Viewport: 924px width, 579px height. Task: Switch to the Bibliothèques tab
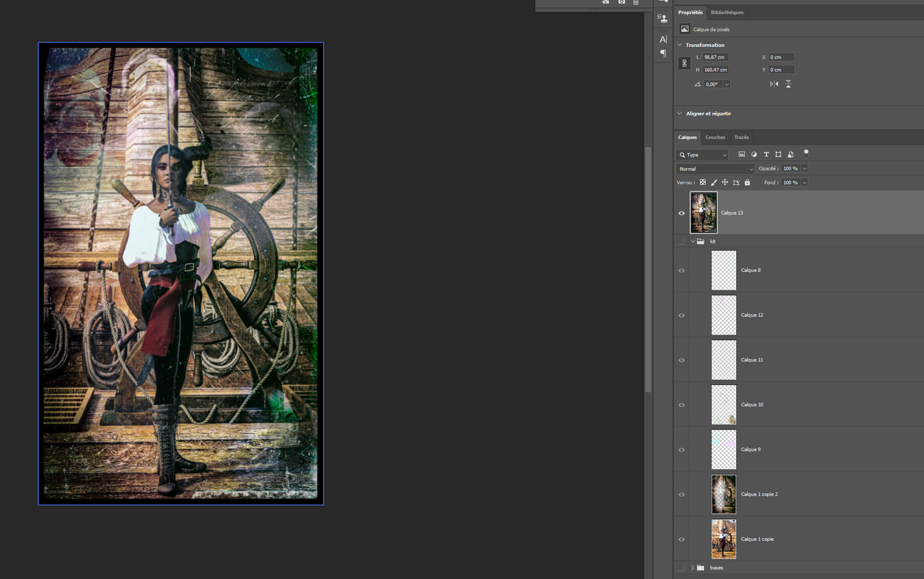727,13
